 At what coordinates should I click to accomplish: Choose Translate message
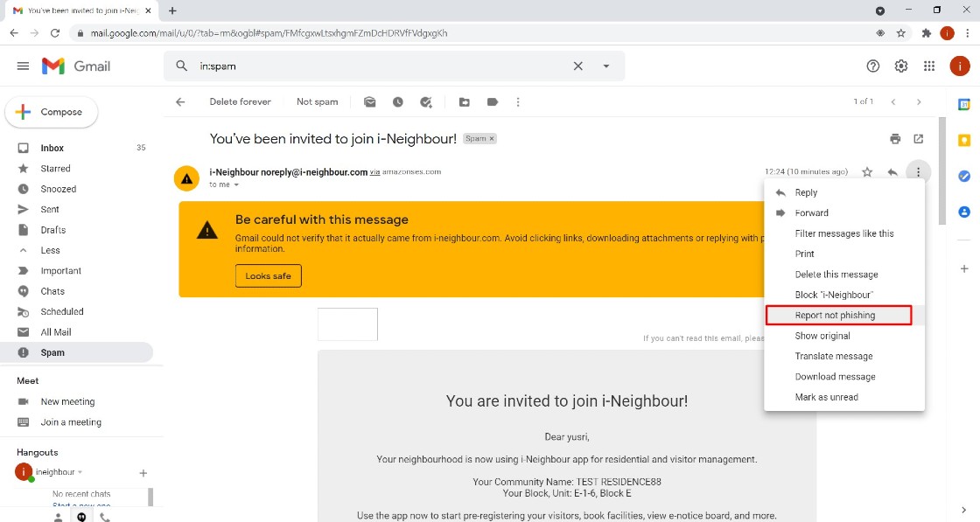[x=844, y=356]
